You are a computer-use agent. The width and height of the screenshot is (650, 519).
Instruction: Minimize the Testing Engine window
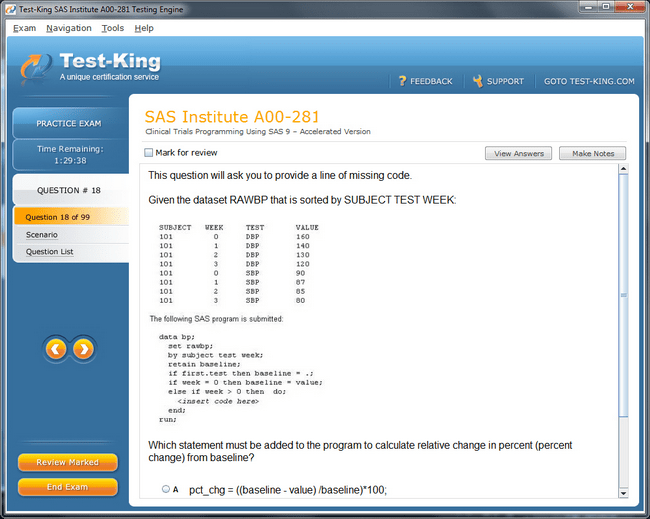[x=588, y=7]
